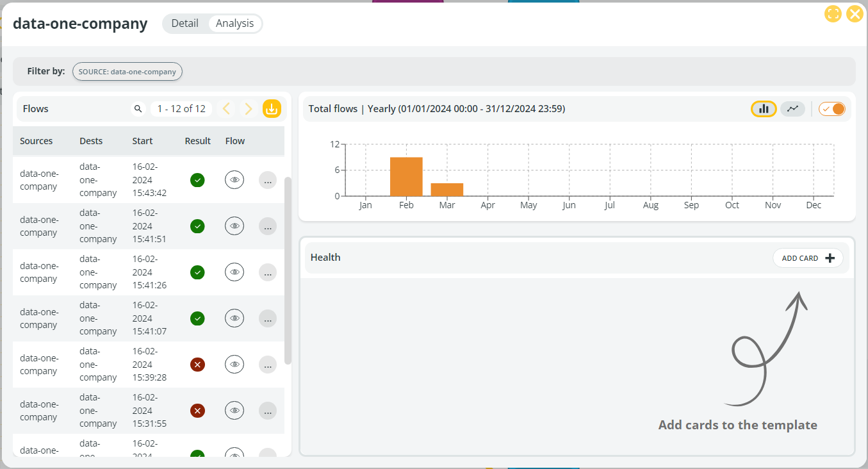
Task: Switch to the Analysis tab
Action: point(234,24)
